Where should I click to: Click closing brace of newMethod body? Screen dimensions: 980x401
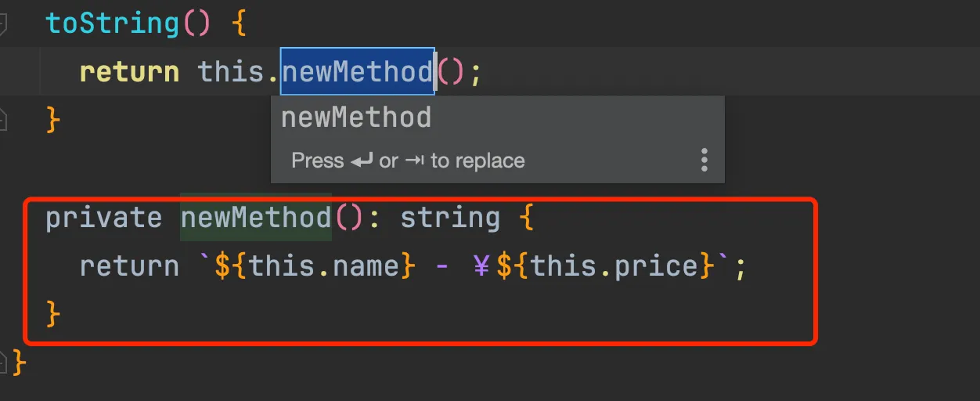53,315
